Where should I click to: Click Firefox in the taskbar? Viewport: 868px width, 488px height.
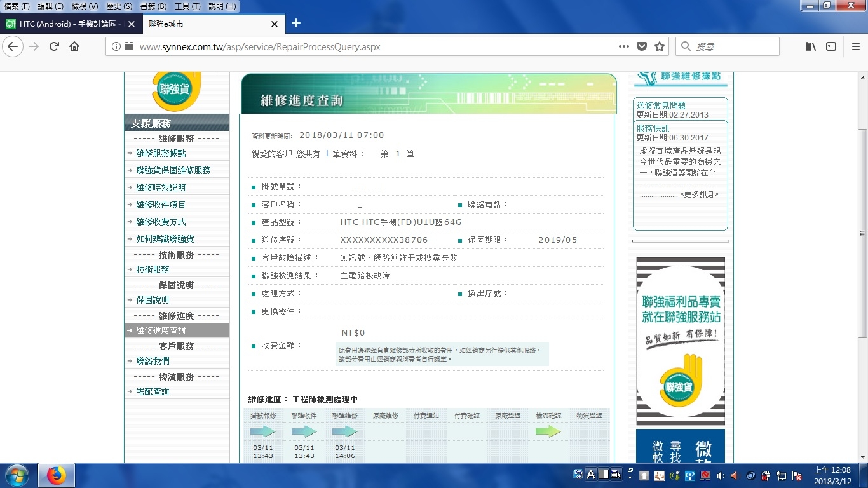tap(57, 475)
